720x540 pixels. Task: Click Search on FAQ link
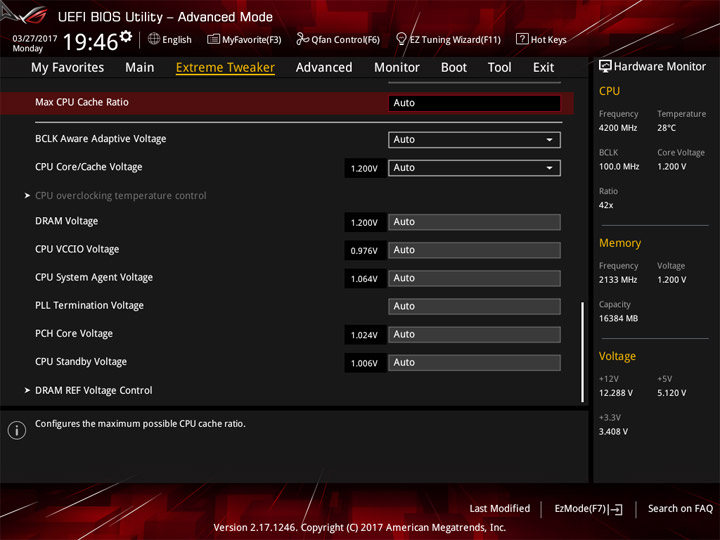pyautogui.click(x=680, y=508)
